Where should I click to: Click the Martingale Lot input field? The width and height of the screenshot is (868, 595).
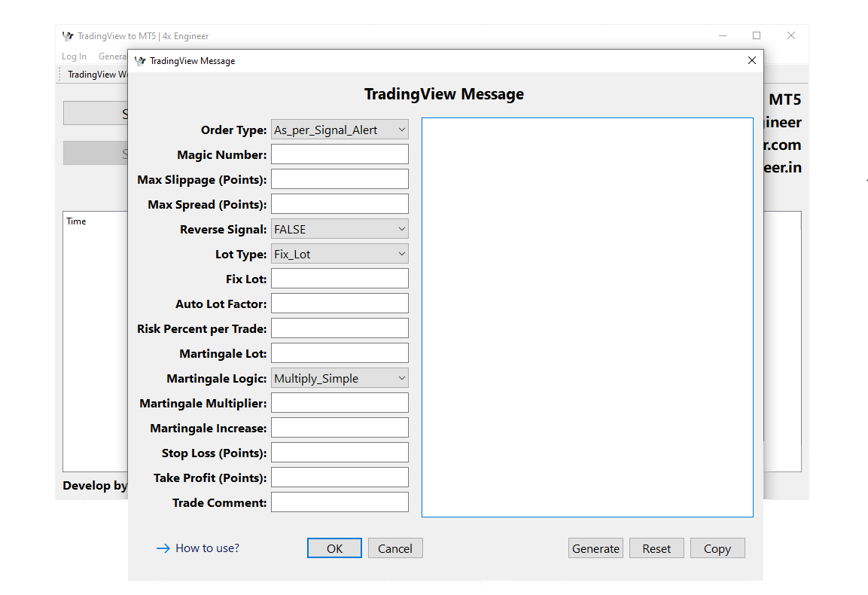click(x=340, y=353)
